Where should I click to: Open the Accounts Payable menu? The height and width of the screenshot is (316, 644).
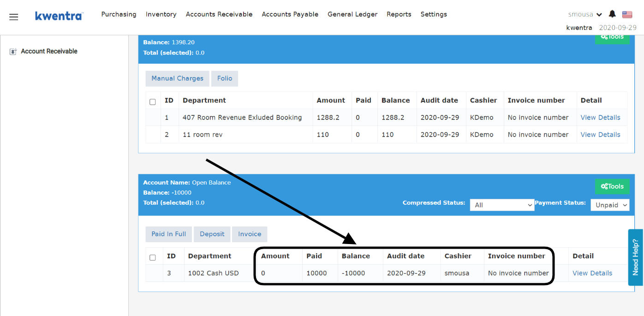290,14
